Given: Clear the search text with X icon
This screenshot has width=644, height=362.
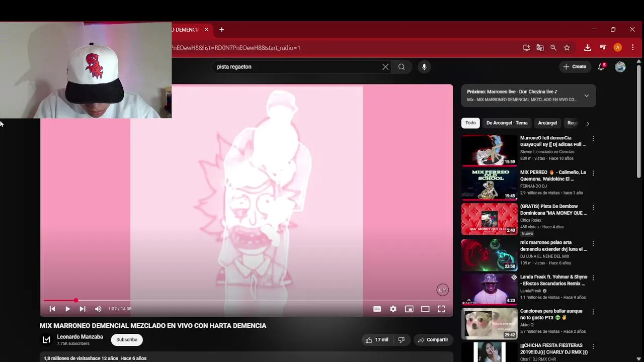Looking at the screenshot, I should [x=385, y=67].
